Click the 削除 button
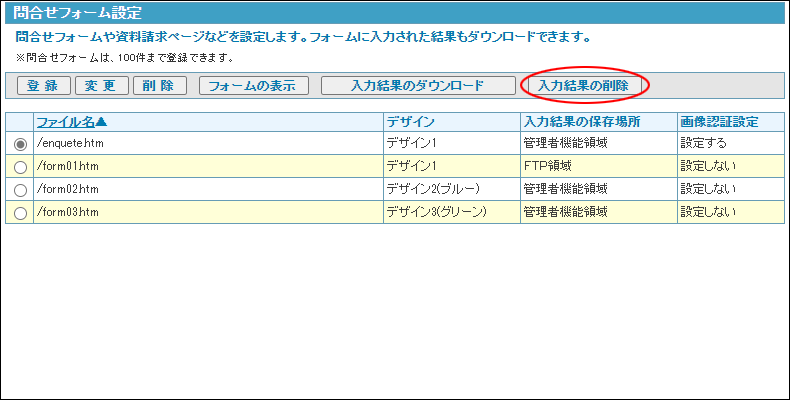This screenshot has height=400, width=790. [x=159, y=86]
